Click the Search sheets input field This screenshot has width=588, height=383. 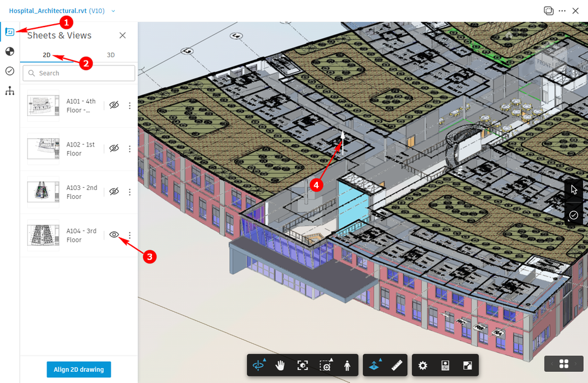(x=79, y=73)
